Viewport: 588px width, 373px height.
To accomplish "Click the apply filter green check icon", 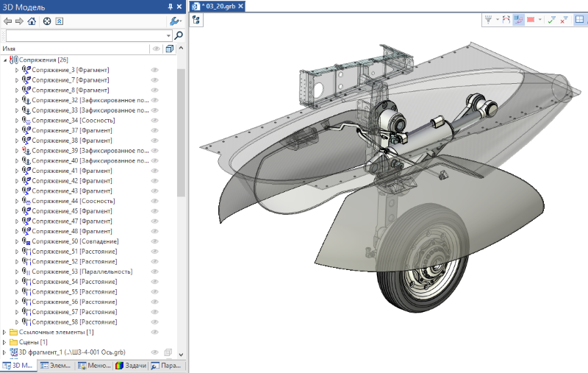I will coord(551,20).
